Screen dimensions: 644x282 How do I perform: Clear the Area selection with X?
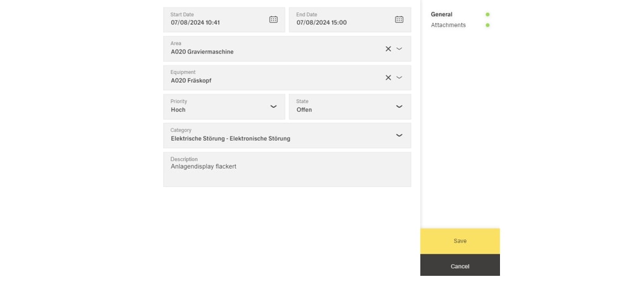coord(388,49)
